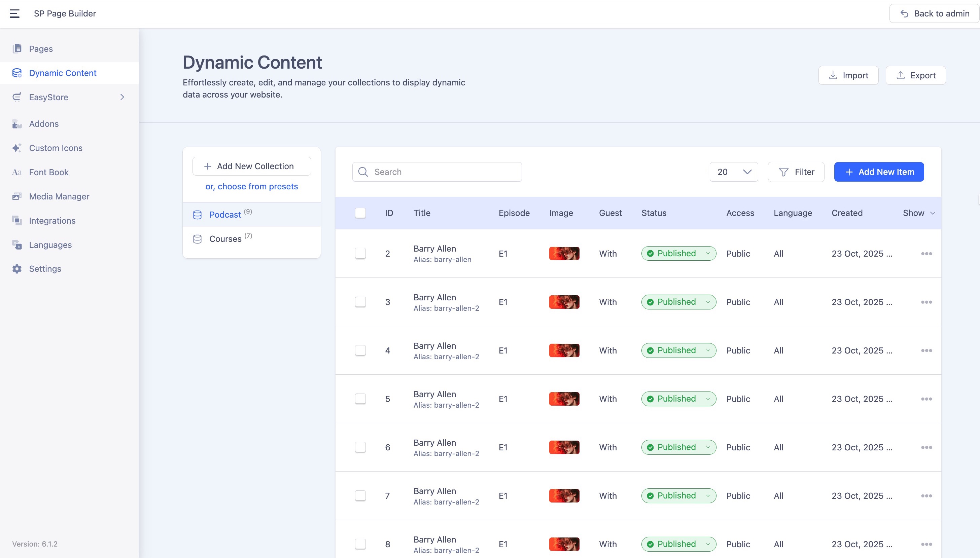Select checkbox of row ID 6
This screenshot has width=980, height=558.
click(x=360, y=447)
